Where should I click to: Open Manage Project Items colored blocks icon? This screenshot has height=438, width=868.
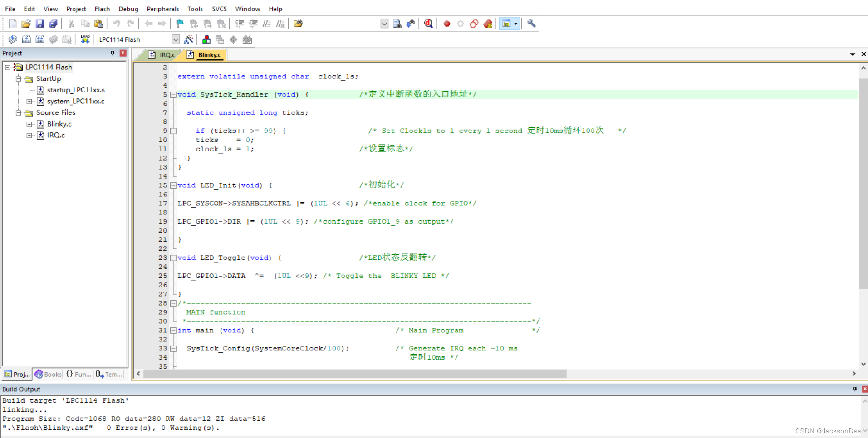[x=206, y=39]
